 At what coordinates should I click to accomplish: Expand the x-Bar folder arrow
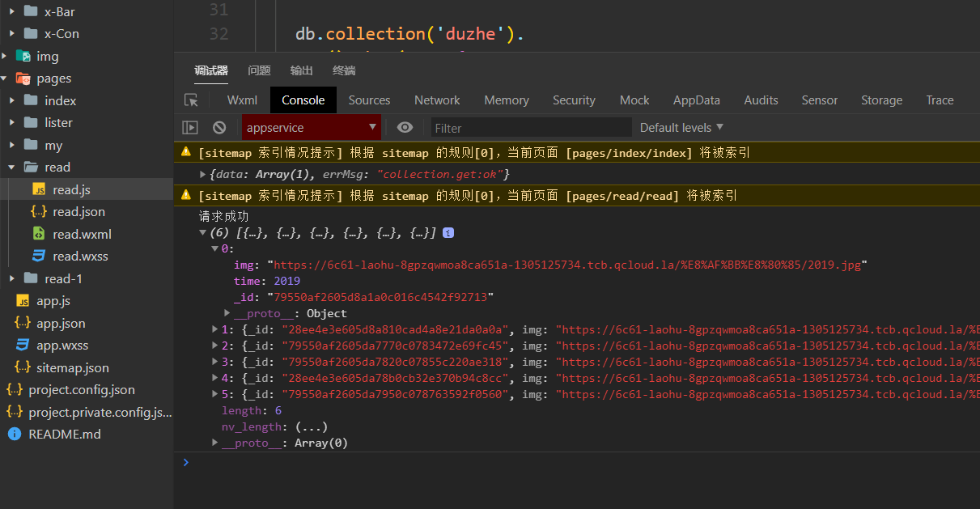tap(12, 11)
